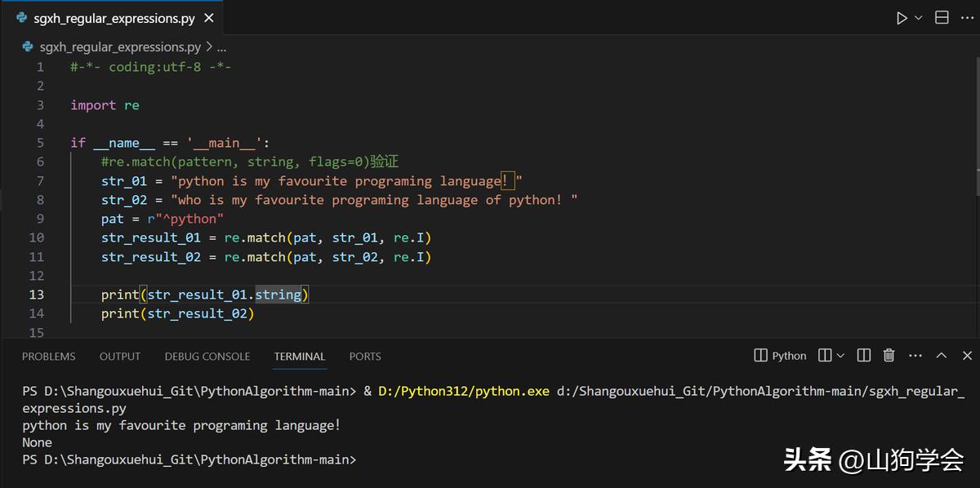
Task: Open the run options dropdown arrow
Action: (918, 18)
